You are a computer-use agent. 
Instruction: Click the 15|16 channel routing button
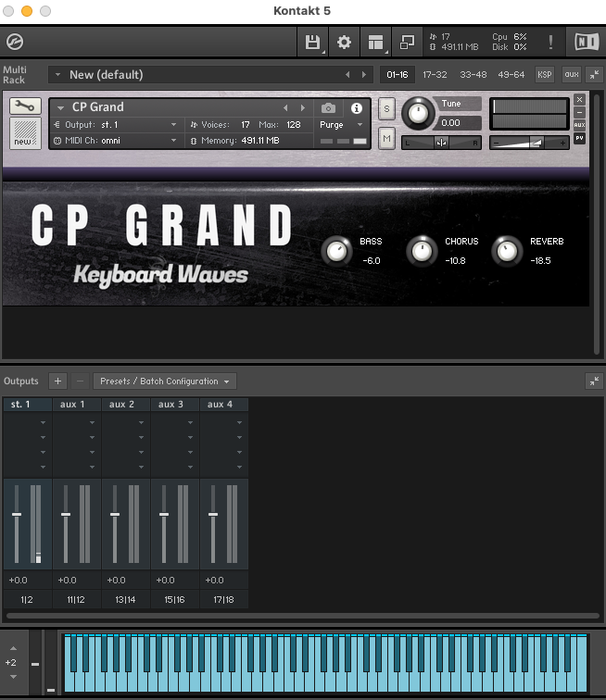174,600
